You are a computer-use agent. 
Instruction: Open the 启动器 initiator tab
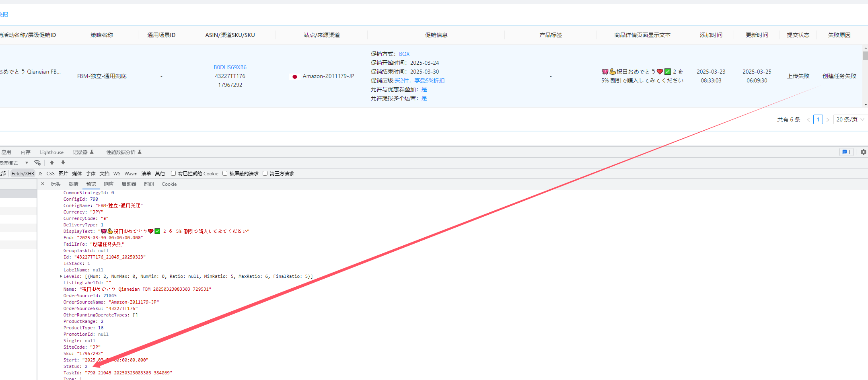129,184
